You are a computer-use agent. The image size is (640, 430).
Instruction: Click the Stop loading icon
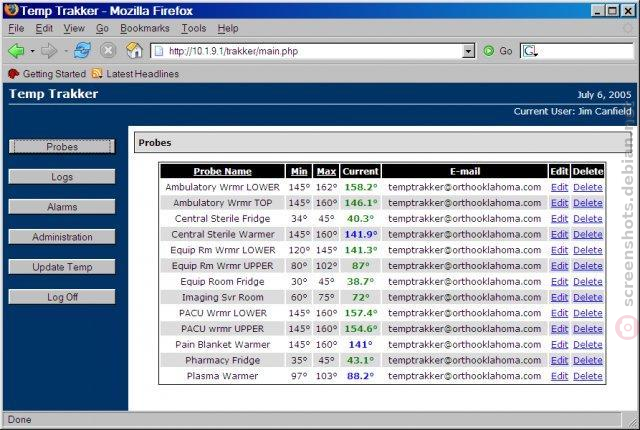tap(108, 51)
